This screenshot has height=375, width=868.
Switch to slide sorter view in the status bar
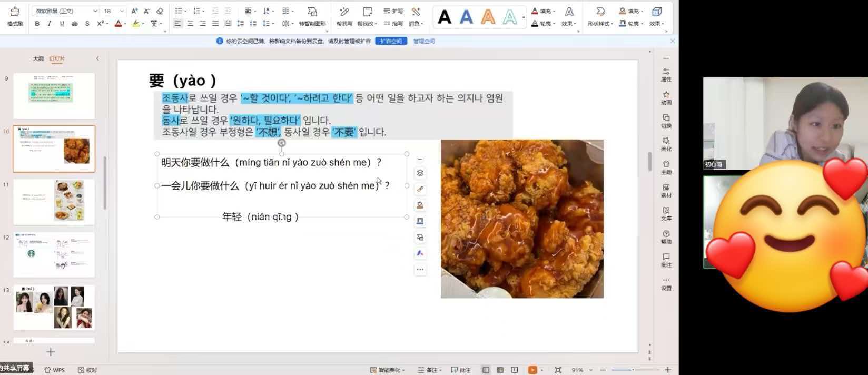coord(500,370)
